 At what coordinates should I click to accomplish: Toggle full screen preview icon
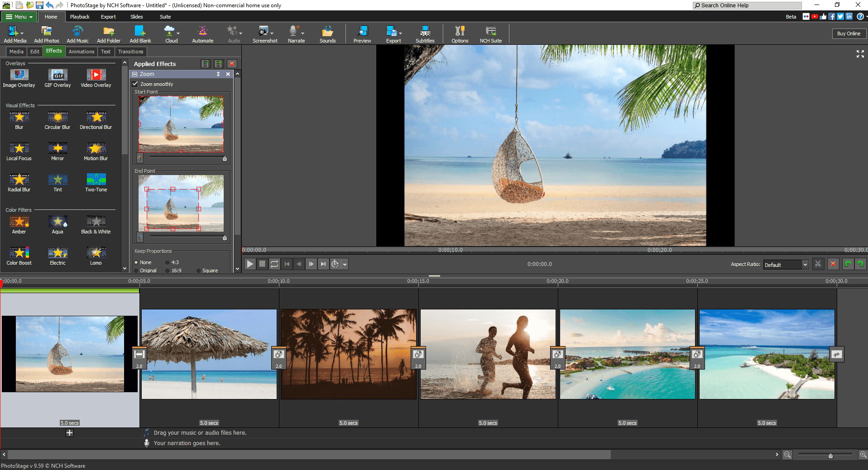[x=860, y=54]
